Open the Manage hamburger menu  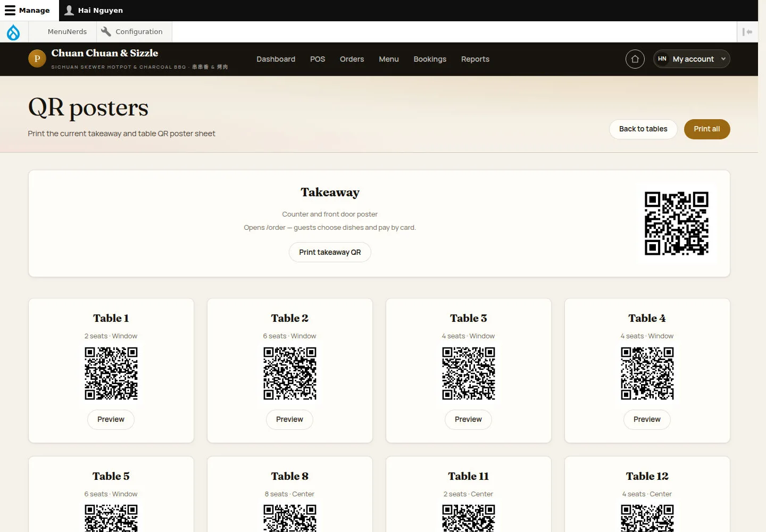27,10
